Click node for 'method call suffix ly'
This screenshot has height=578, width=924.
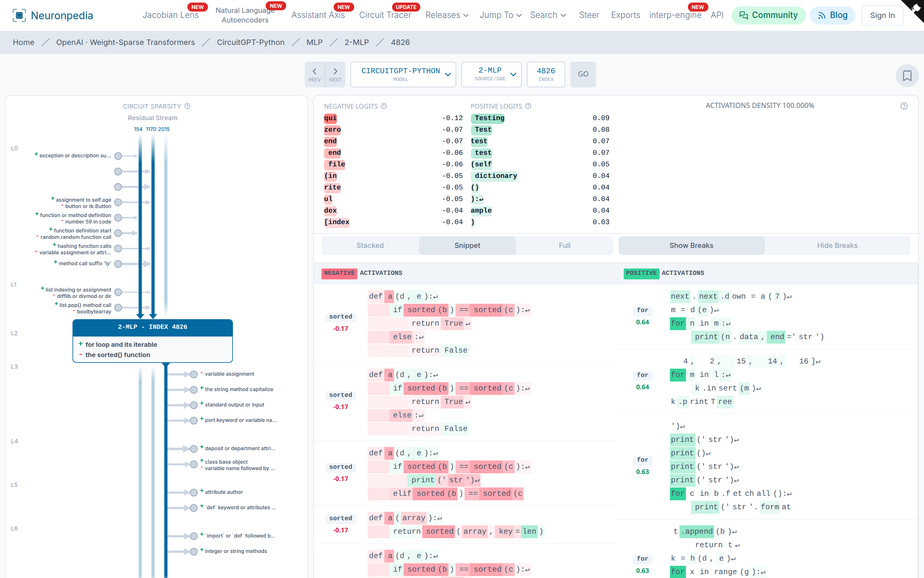[x=118, y=264]
